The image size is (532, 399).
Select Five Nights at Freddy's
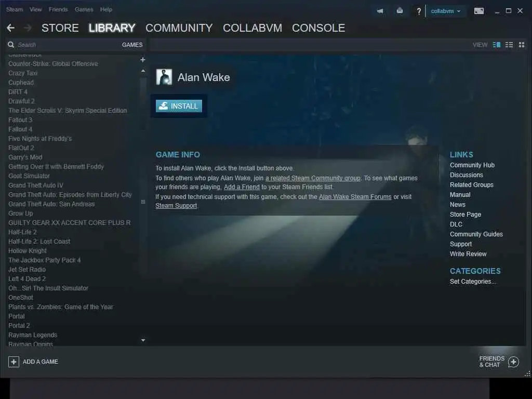coord(40,139)
